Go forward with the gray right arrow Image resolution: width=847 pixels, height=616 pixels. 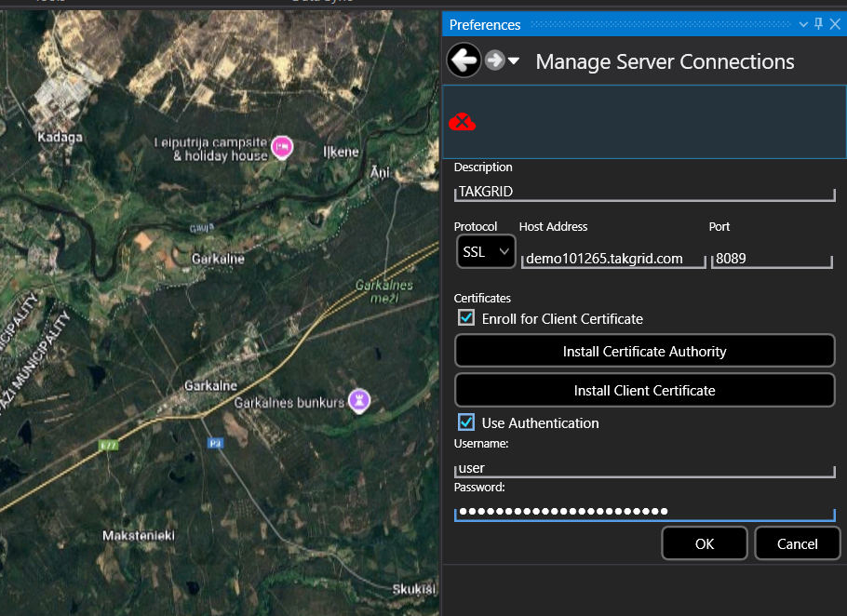[x=494, y=60]
